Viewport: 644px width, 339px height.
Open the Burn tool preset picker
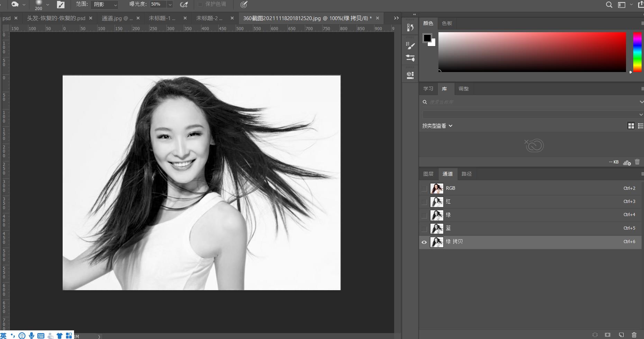15,5
